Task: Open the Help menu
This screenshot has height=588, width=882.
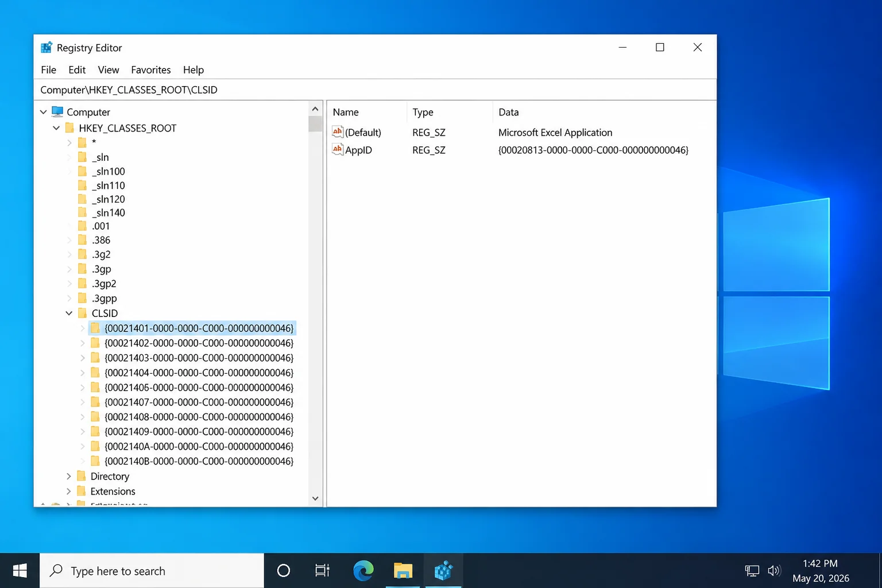Action: [194, 69]
